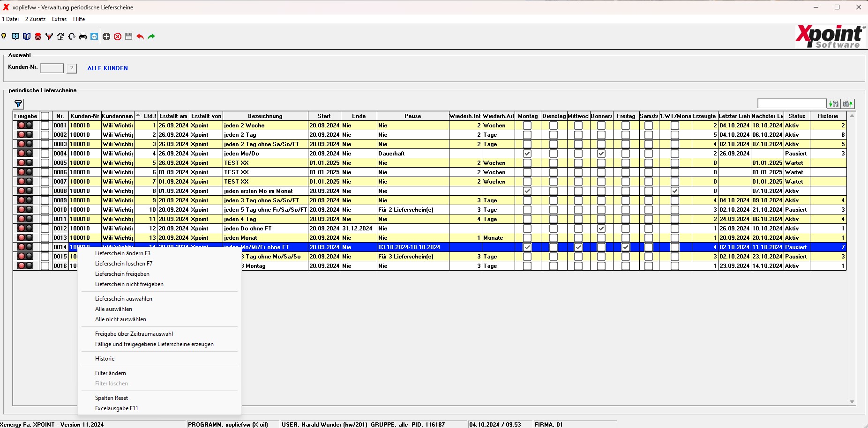The width and height of the screenshot is (868, 428).
Task: Tick selection checkbox of row 0001
Action: pos(45,125)
